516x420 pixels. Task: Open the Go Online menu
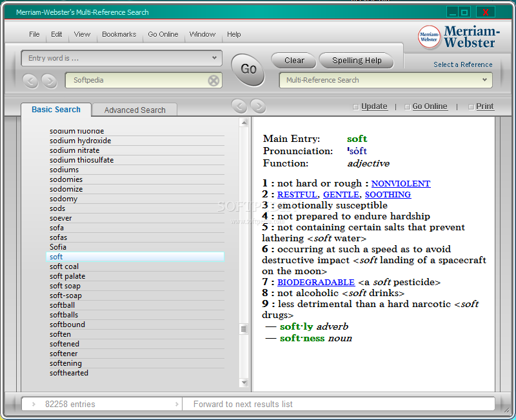[x=163, y=34]
